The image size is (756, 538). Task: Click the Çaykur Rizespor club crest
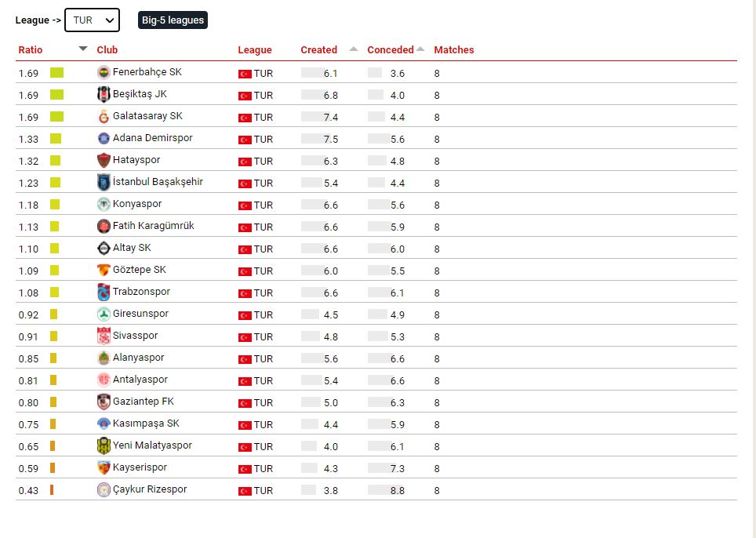(x=104, y=490)
